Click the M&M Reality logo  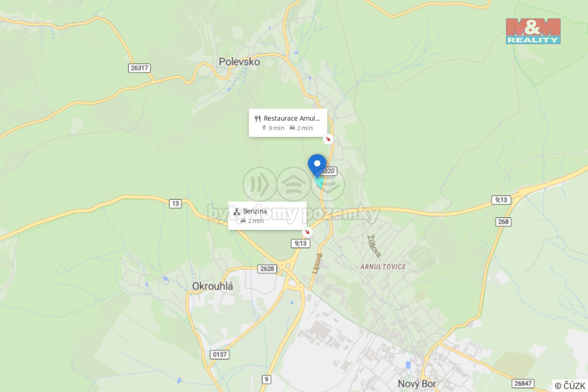pyautogui.click(x=533, y=31)
